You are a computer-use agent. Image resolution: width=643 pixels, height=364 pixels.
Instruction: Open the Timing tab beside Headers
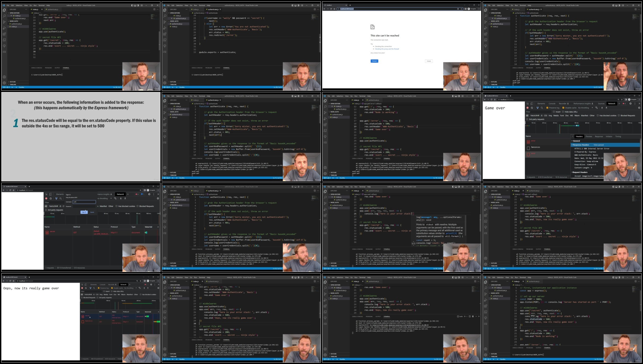tap(618, 137)
